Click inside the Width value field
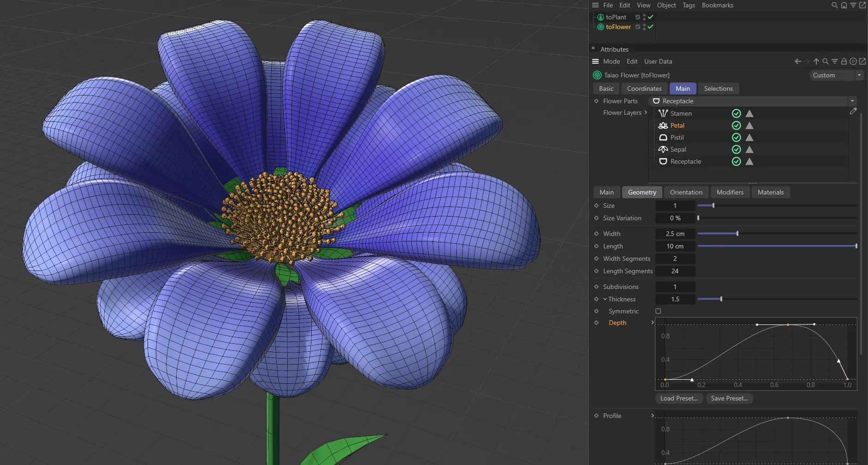The image size is (868, 465). [x=675, y=234]
